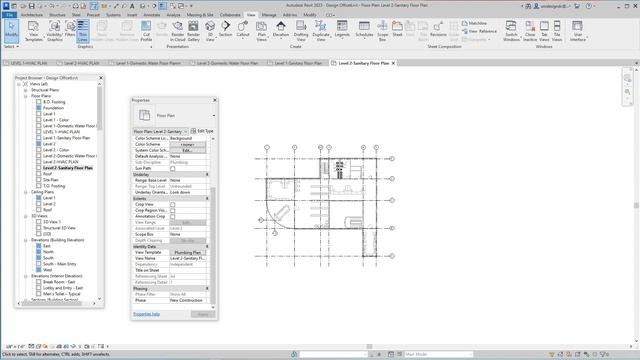Click Switch Windows

point(511,31)
